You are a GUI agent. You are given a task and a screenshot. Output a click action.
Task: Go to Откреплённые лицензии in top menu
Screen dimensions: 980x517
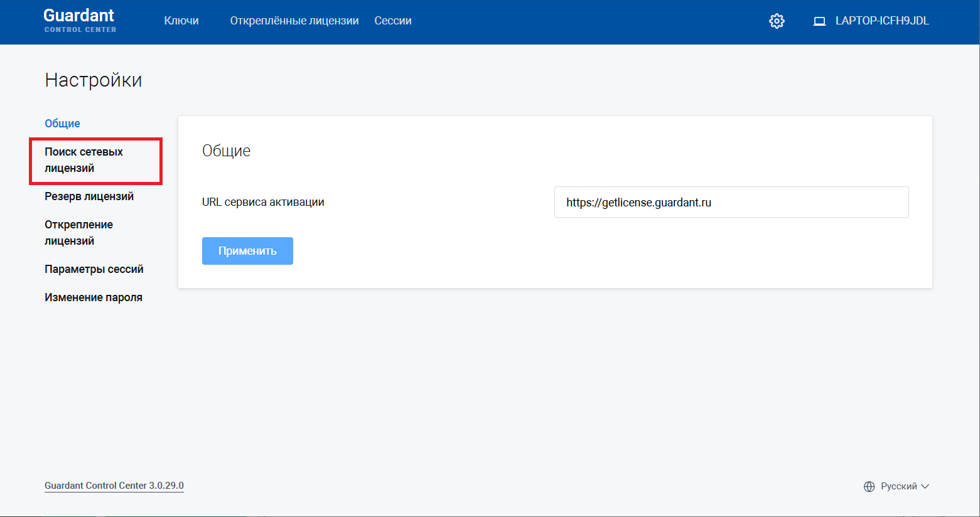tap(294, 21)
